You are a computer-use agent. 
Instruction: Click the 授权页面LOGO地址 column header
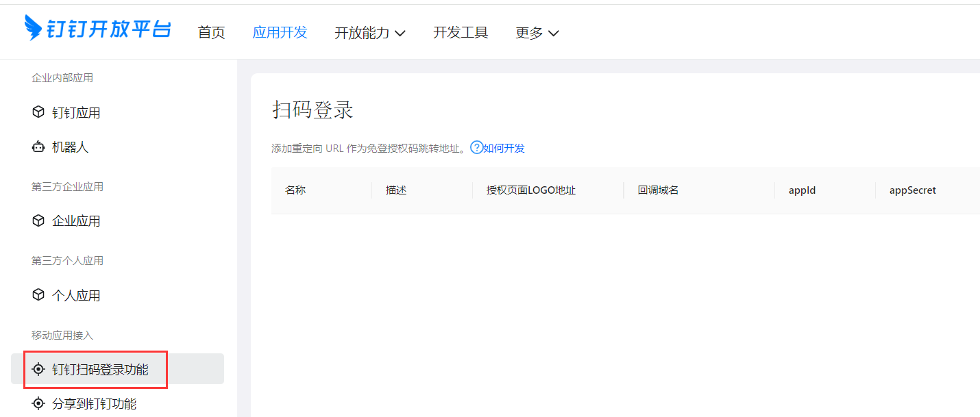(x=531, y=190)
